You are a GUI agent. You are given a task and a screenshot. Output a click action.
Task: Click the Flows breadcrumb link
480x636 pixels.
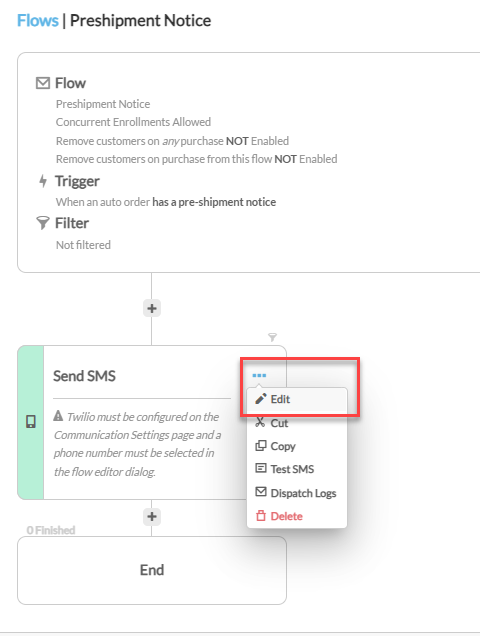(38, 20)
